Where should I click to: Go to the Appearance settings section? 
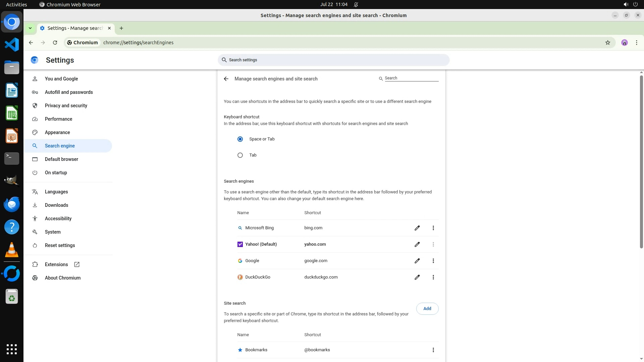tap(57, 132)
